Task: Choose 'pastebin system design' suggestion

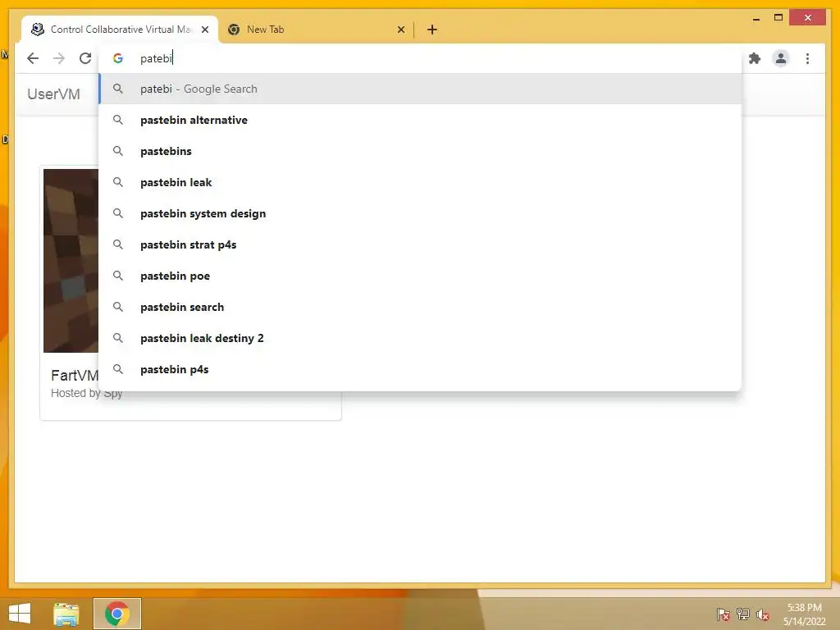Action: coord(421,213)
